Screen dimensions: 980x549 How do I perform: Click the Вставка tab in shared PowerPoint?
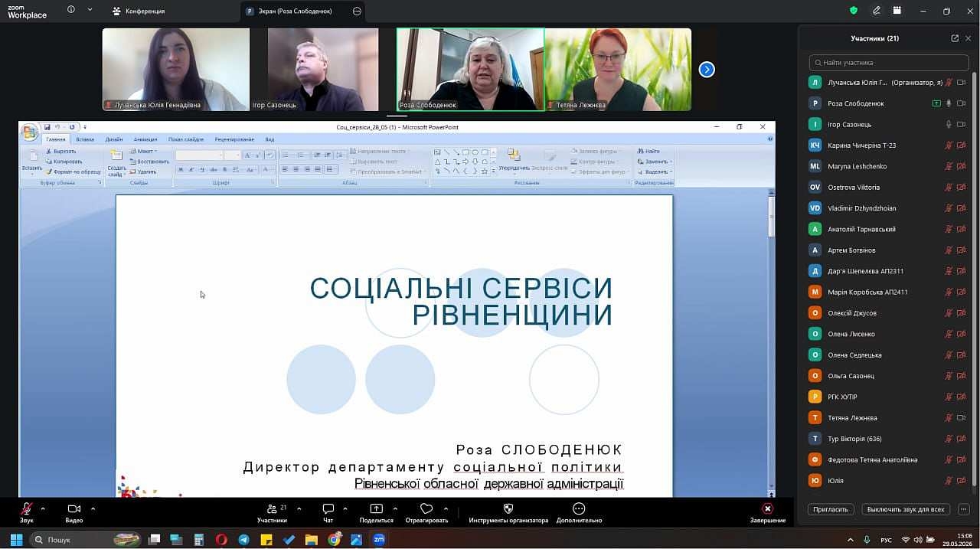(x=85, y=139)
